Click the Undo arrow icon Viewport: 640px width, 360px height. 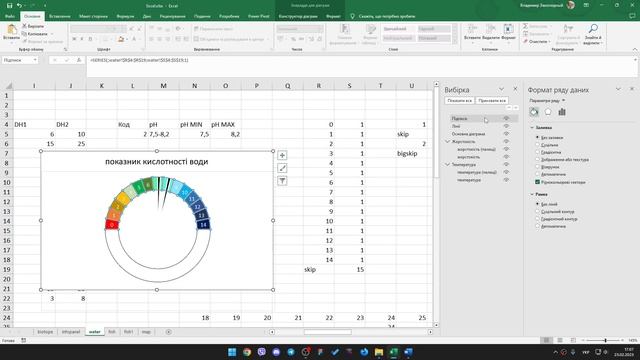(x=19, y=6)
